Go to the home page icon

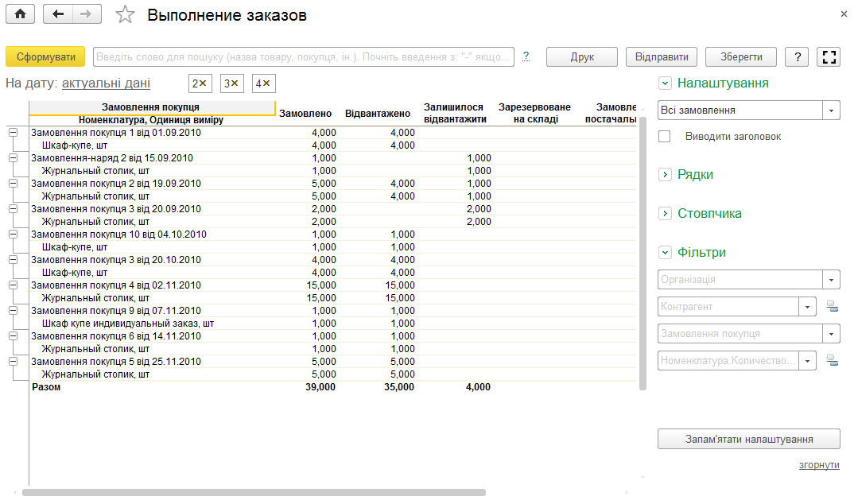coord(20,14)
